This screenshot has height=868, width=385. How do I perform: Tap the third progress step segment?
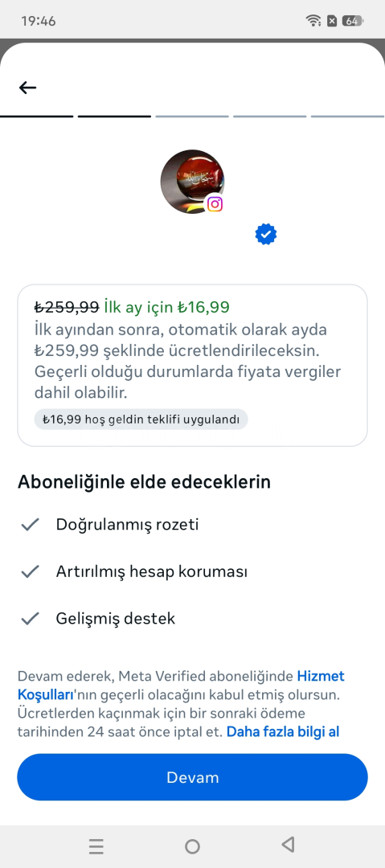[192, 117]
